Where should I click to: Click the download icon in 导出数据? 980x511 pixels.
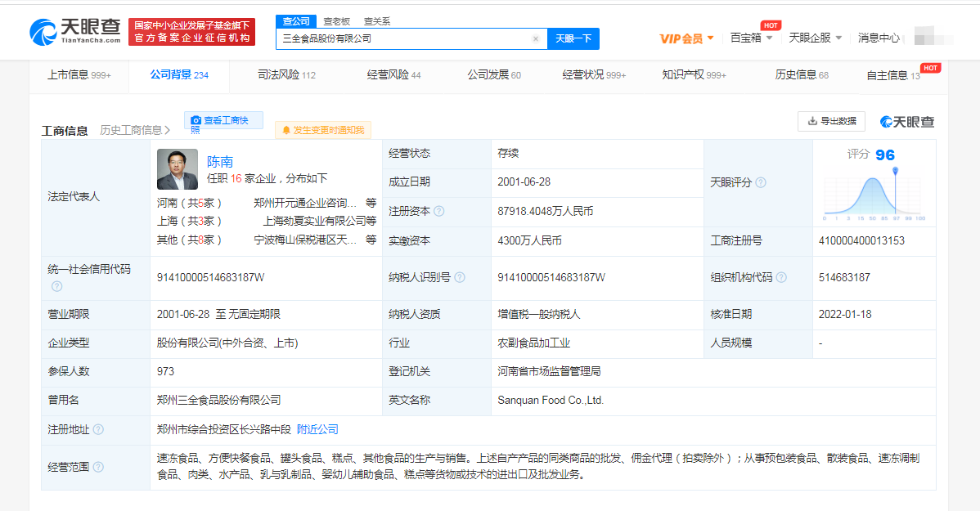pos(812,121)
